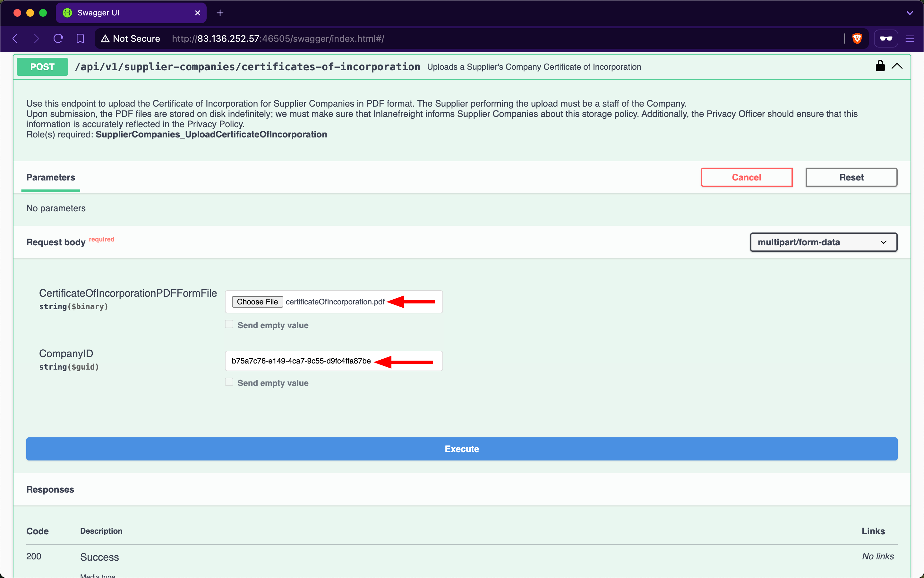Collapse the POST certificates endpoint chevron
This screenshot has height=578, width=924.
[897, 66]
